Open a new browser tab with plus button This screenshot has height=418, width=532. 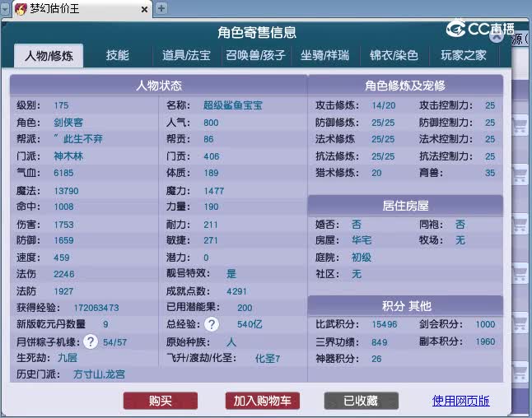pyautogui.click(x=161, y=8)
